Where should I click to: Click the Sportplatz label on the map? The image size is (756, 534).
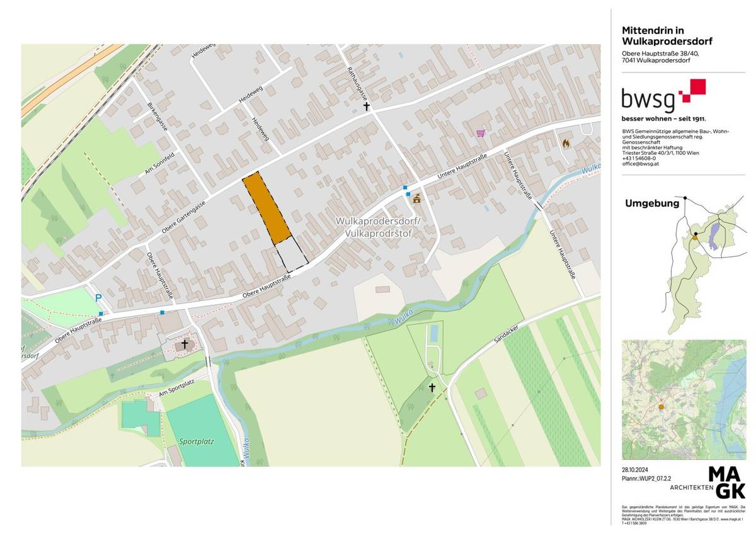[x=195, y=441]
